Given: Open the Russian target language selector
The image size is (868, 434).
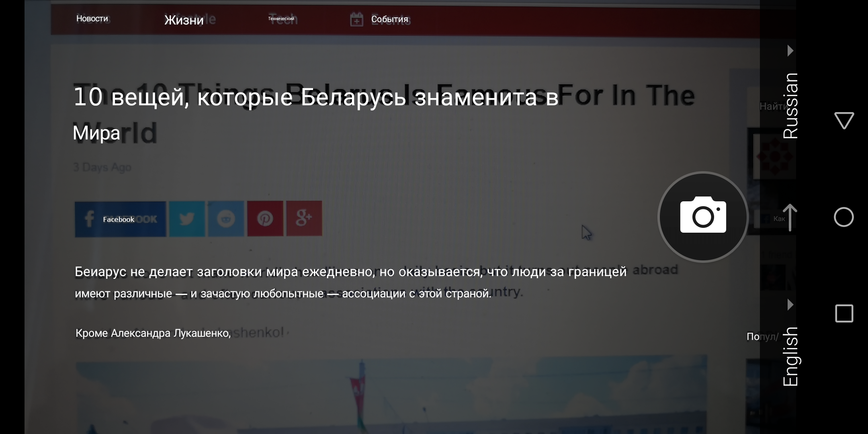Looking at the screenshot, I should (x=790, y=106).
